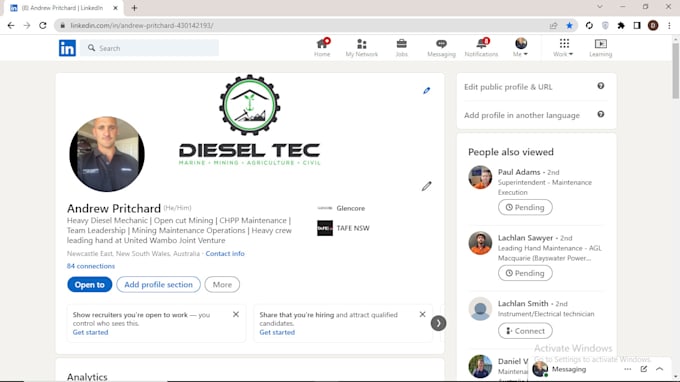680x382 pixels.
Task: Open Edit public profile & URL
Action: [x=508, y=87]
